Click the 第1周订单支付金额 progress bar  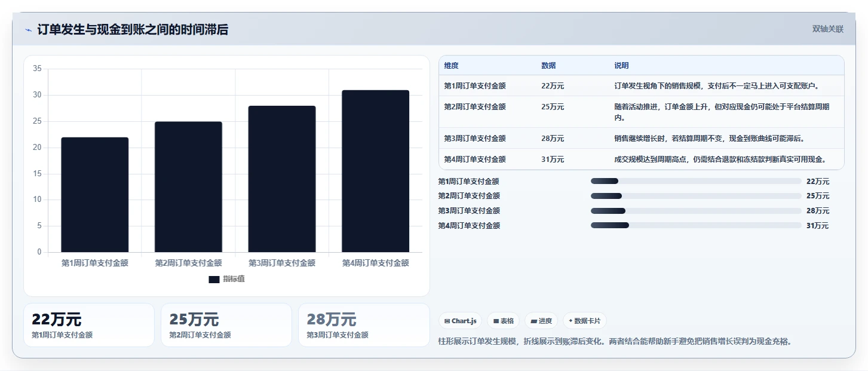point(696,181)
